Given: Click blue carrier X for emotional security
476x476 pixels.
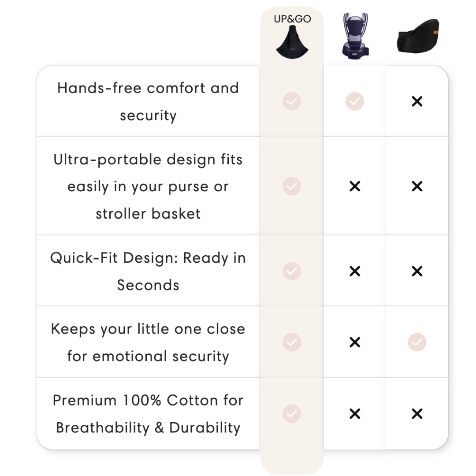Looking at the screenshot, I should (x=354, y=342).
